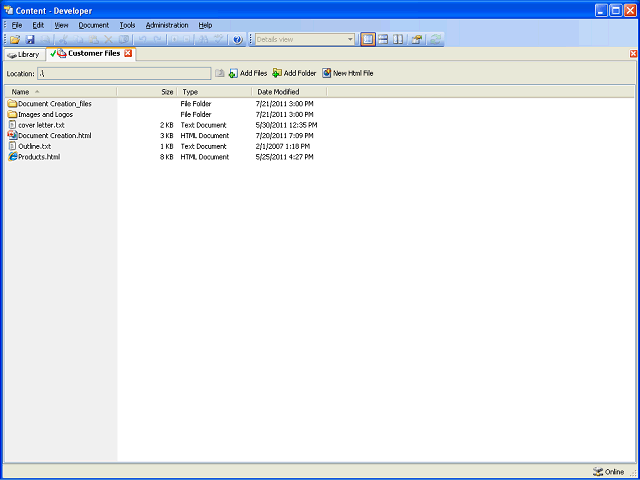
Task: Click the Copy toolbar icon
Action: (x=78, y=40)
